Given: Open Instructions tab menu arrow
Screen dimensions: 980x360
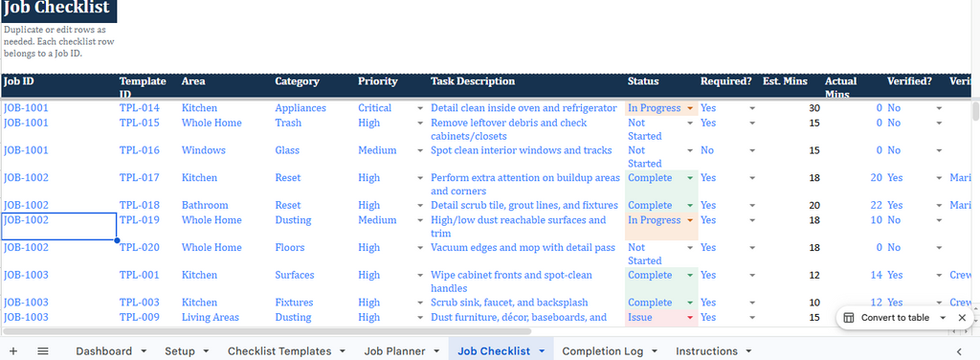Looking at the screenshot, I should [748, 351].
